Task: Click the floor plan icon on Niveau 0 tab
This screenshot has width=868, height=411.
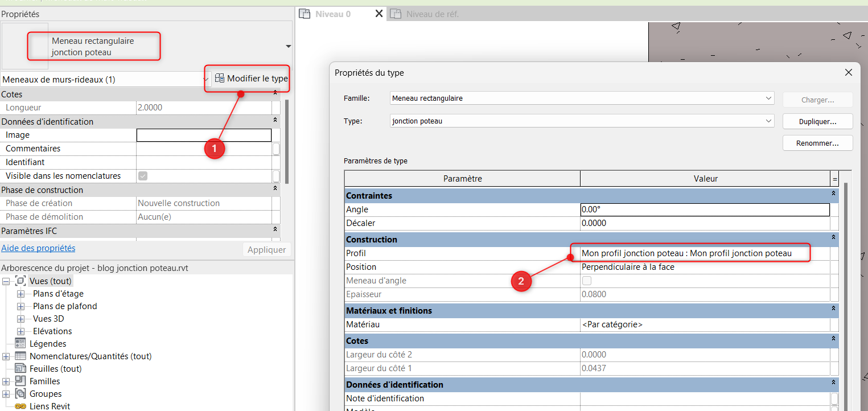Action: pos(305,14)
